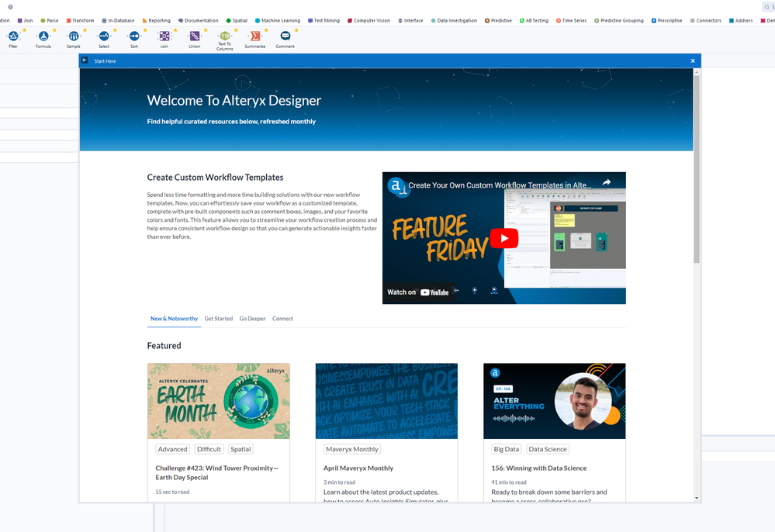Play the Feature Friday YouTube video

pos(503,238)
